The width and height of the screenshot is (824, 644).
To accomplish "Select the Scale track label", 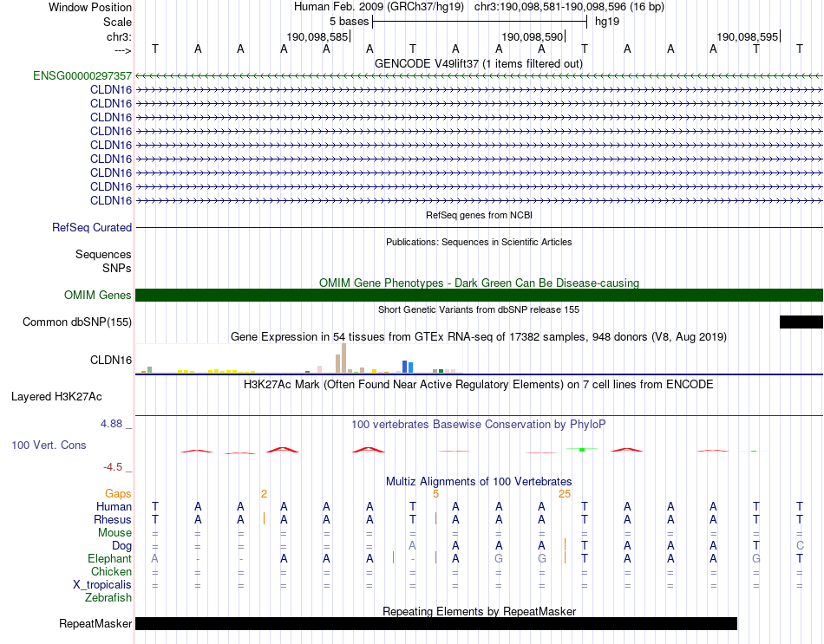I will 117,22.
